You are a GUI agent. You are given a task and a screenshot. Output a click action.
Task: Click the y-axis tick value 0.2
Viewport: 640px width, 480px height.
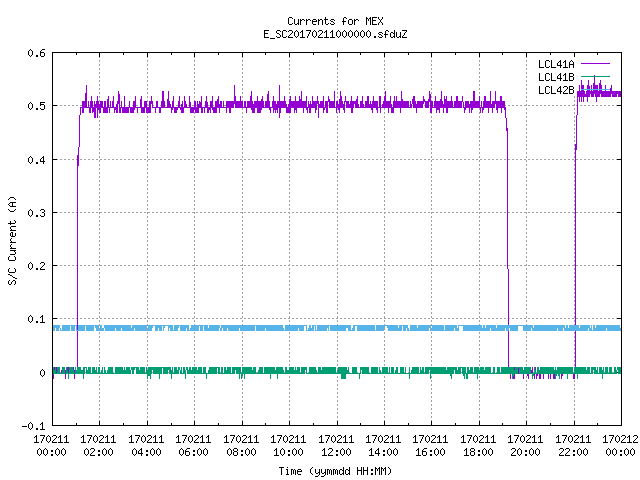coord(36,266)
